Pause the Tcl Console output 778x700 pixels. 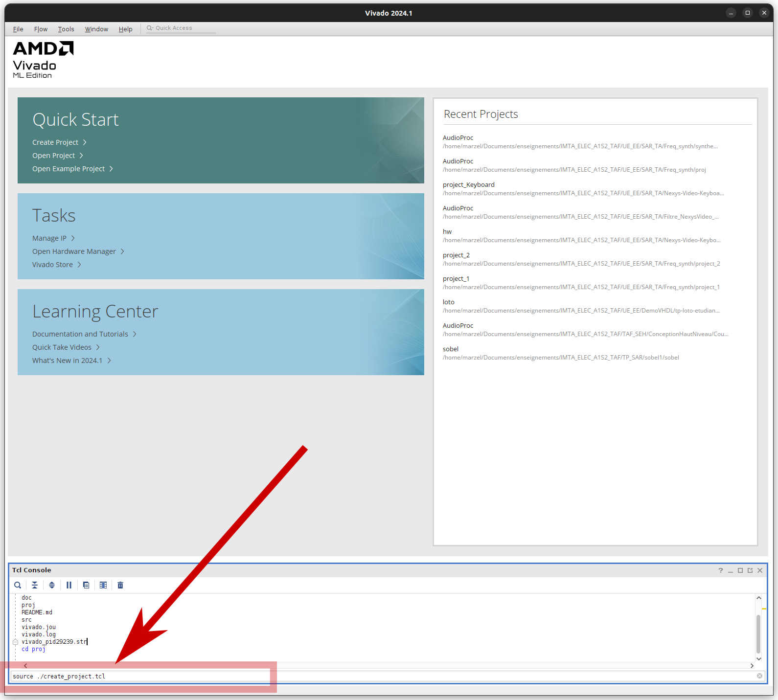(x=69, y=585)
